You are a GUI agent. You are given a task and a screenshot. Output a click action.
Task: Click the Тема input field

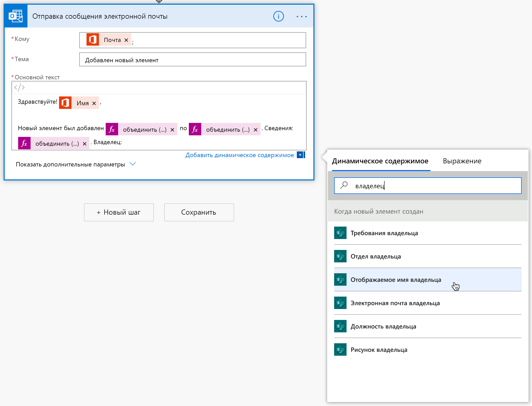(192, 60)
